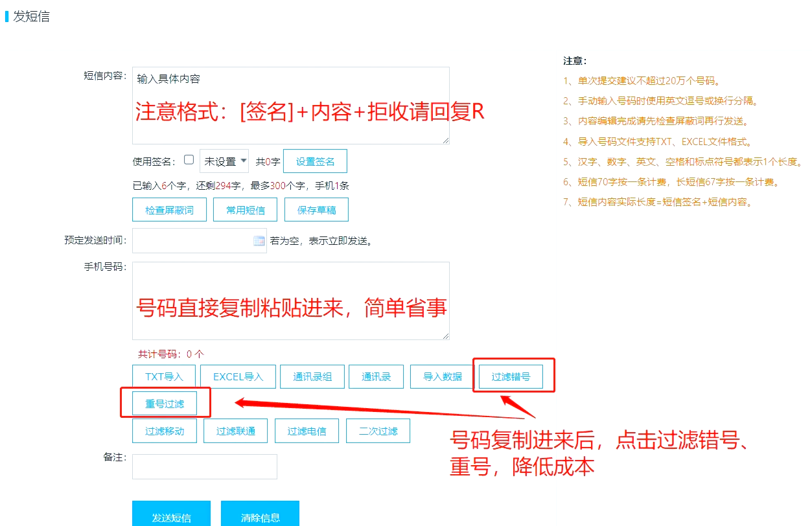Remove duplicates with 重号过滤 button
Image resolution: width=812 pixels, height=526 pixels.
pyautogui.click(x=164, y=404)
